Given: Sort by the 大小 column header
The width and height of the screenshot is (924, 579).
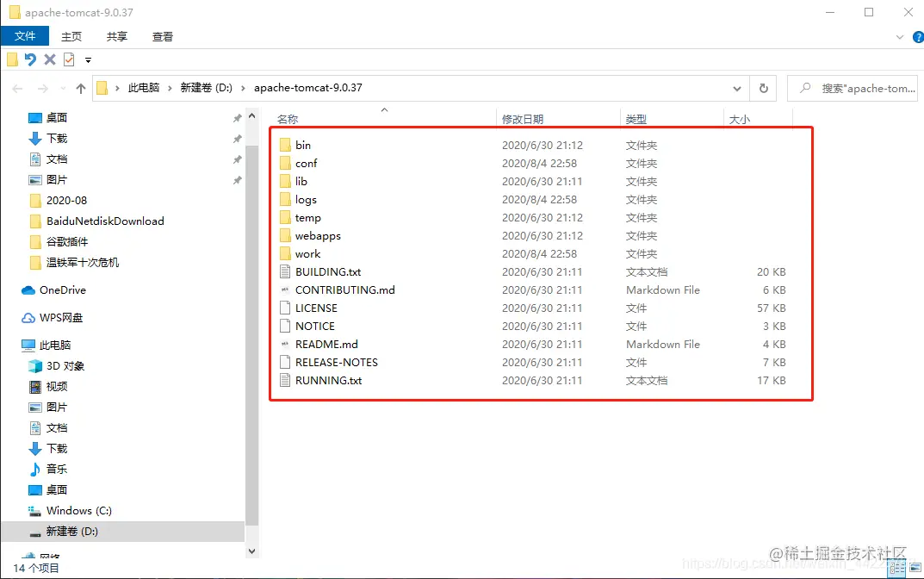Looking at the screenshot, I should (x=740, y=120).
